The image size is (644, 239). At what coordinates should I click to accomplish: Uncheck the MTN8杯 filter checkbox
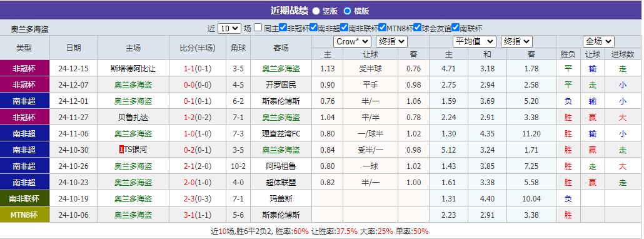tap(382, 28)
